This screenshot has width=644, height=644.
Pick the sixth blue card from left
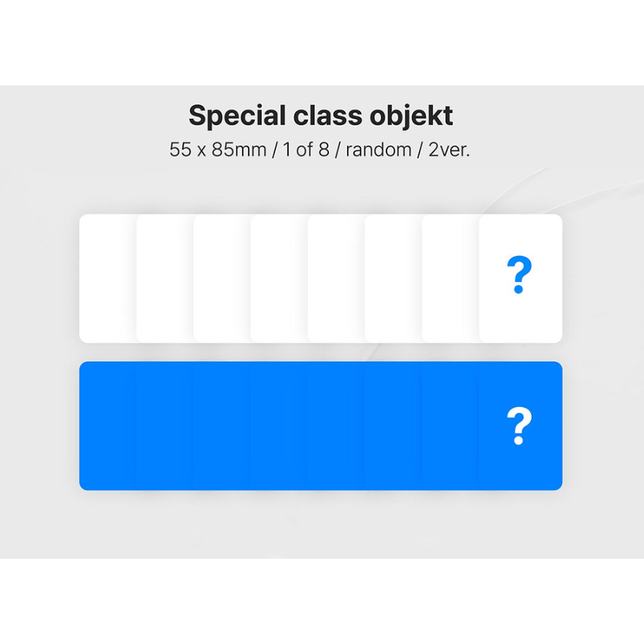[x=392, y=427]
